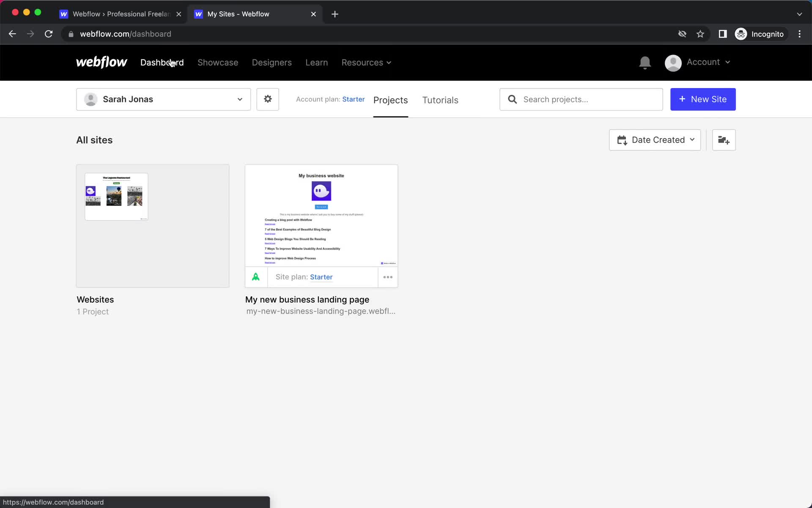Click the team collaboration icon next to Date Created
This screenshot has width=812, height=508.
724,140
